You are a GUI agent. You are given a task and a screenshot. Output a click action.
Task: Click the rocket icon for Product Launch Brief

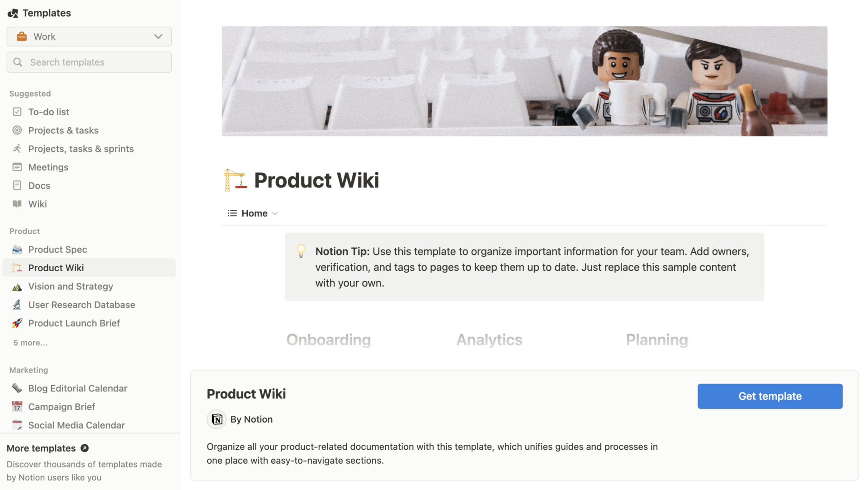tap(17, 323)
